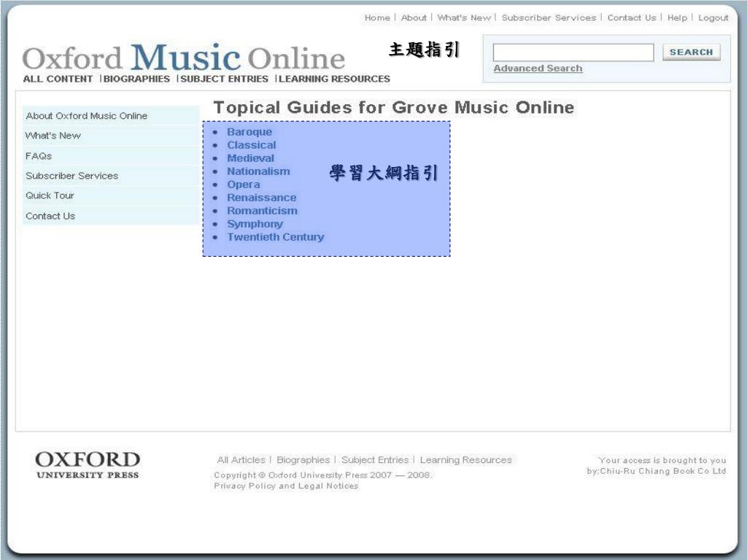Open Contact Us in the top navigation
Image resolution: width=747 pixels, height=560 pixels.
(x=632, y=17)
